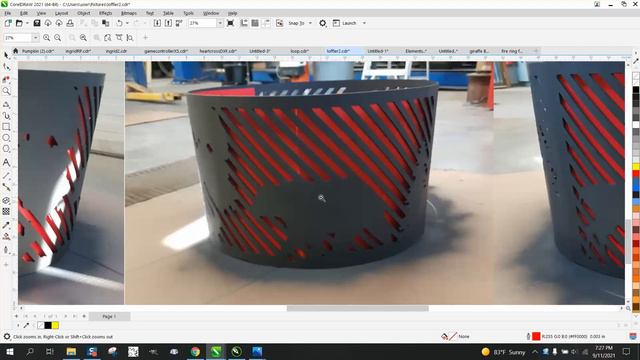Select the Shape tool in the toolbox

click(x=6, y=67)
